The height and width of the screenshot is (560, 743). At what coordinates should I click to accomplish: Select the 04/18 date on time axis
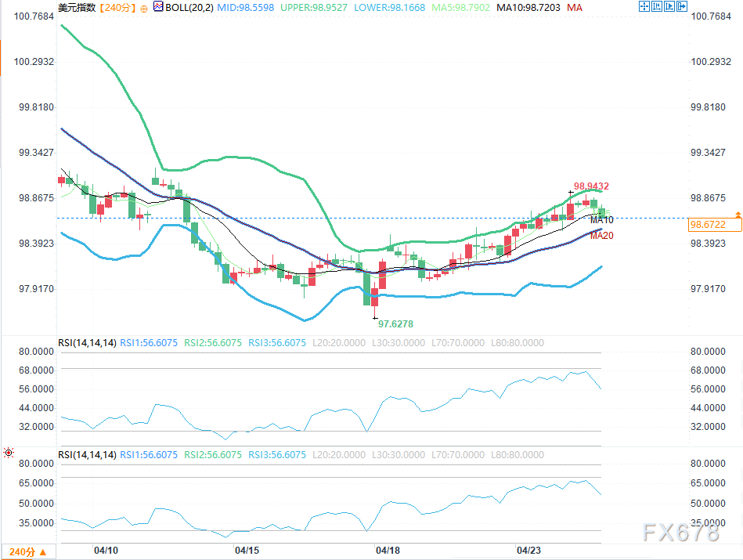[387, 551]
